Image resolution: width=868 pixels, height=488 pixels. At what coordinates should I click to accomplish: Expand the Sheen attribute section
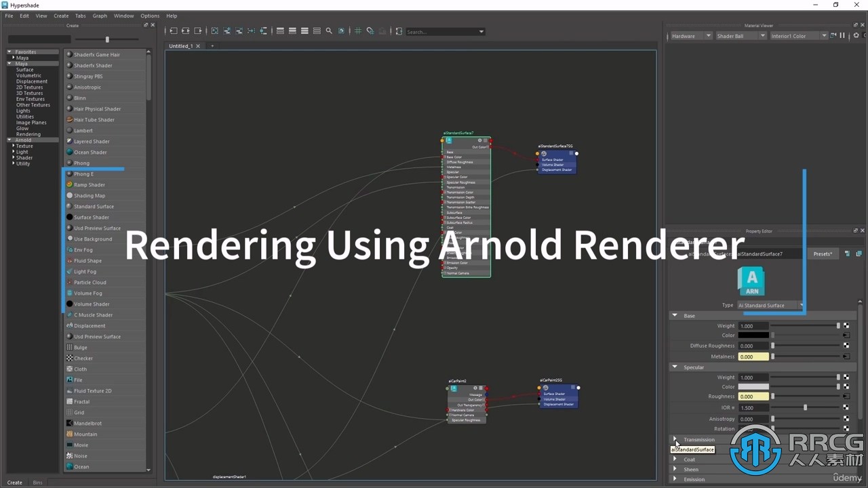point(675,470)
